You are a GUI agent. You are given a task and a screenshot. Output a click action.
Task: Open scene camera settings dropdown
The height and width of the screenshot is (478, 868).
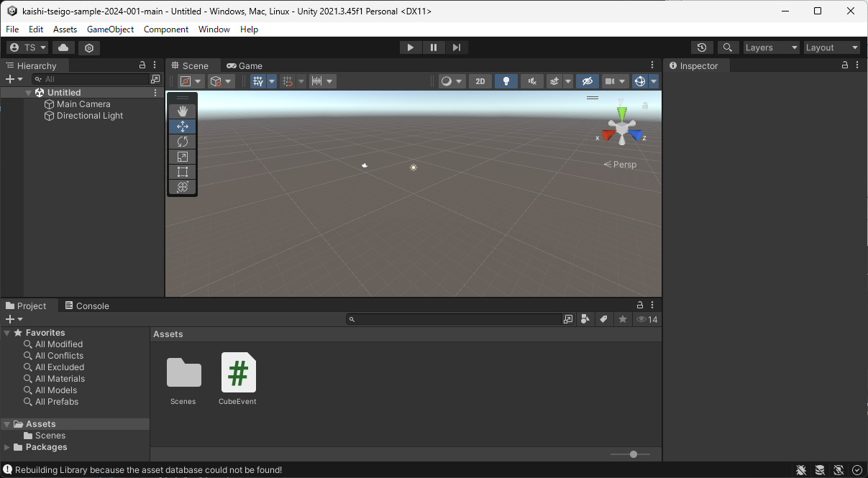[x=615, y=81]
